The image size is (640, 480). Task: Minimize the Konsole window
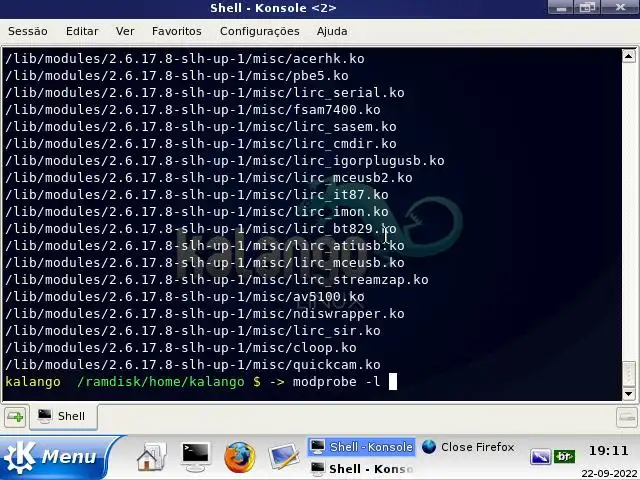(x=561, y=8)
